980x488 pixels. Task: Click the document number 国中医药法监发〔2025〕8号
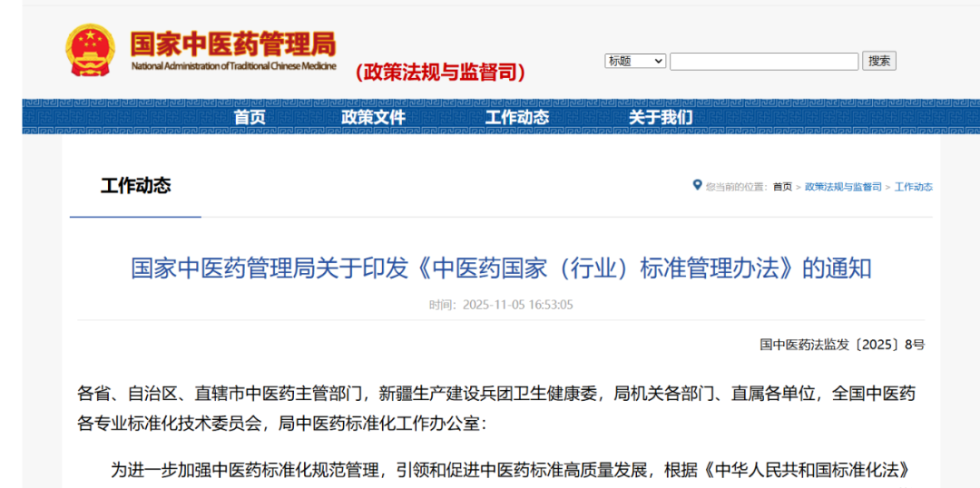point(842,345)
